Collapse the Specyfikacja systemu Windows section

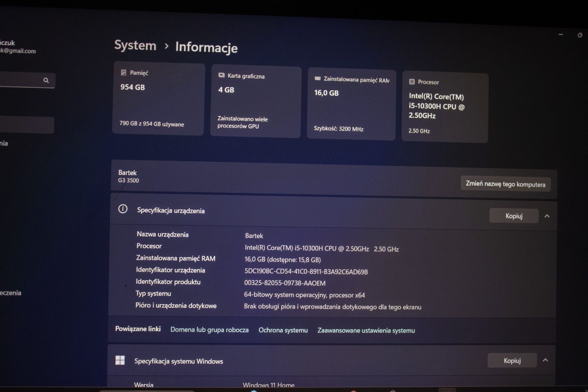click(x=545, y=360)
